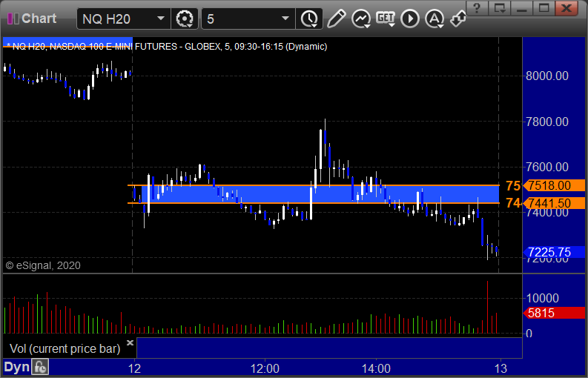Select the orange 7518.00 price label
The width and height of the screenshot is (588, 378).
pos(554,185)
